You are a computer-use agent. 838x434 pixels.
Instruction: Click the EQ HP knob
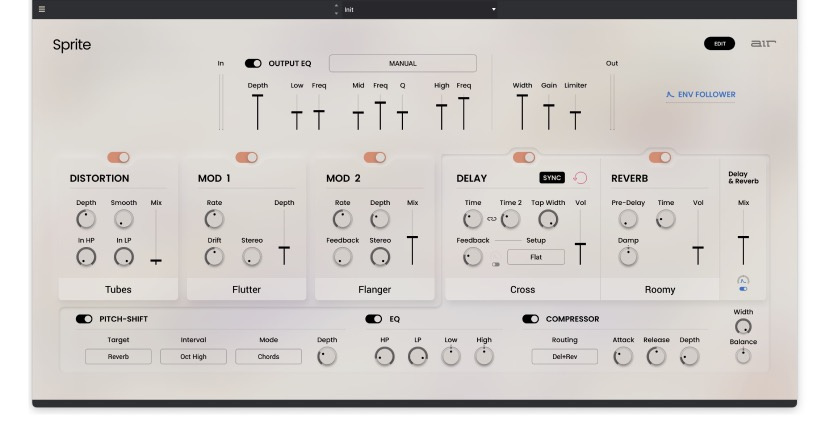(385, 356)
